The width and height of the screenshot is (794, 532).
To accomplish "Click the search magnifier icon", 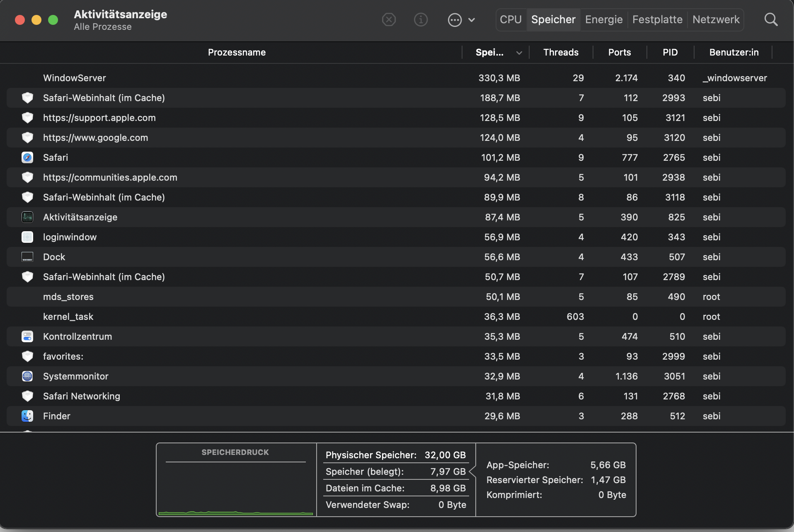I will click(x=771, y=19).
